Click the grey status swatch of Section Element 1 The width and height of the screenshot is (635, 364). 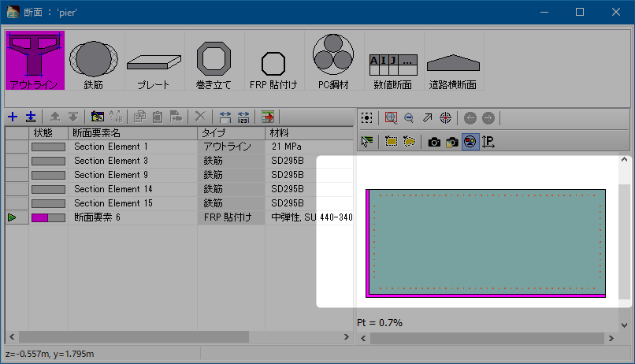48,147
